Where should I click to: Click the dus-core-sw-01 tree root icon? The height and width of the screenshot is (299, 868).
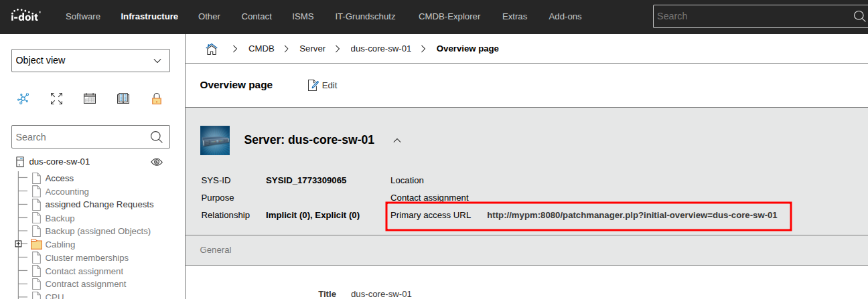(19, 161)
